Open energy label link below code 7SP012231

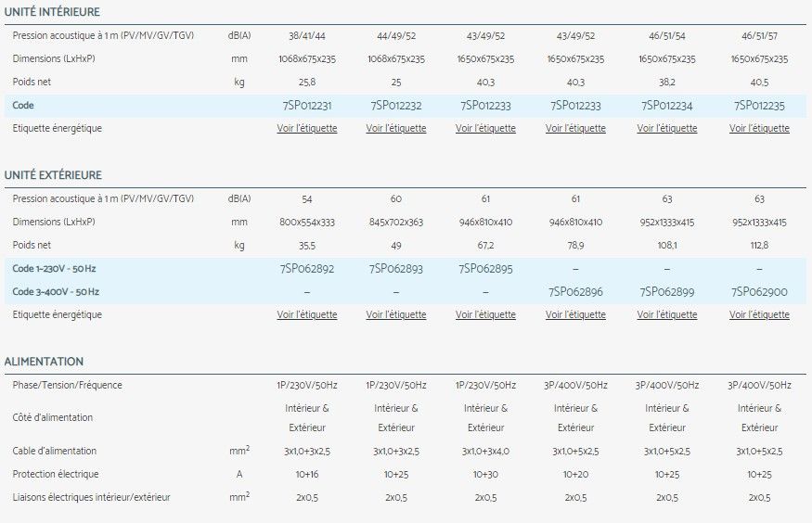(306, 129)
